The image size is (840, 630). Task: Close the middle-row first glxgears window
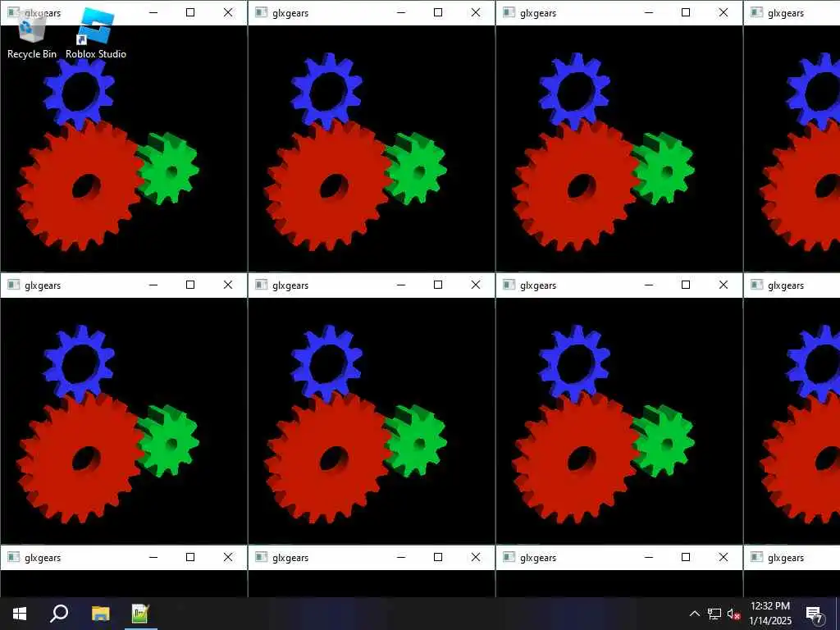(x=228, y=285)
